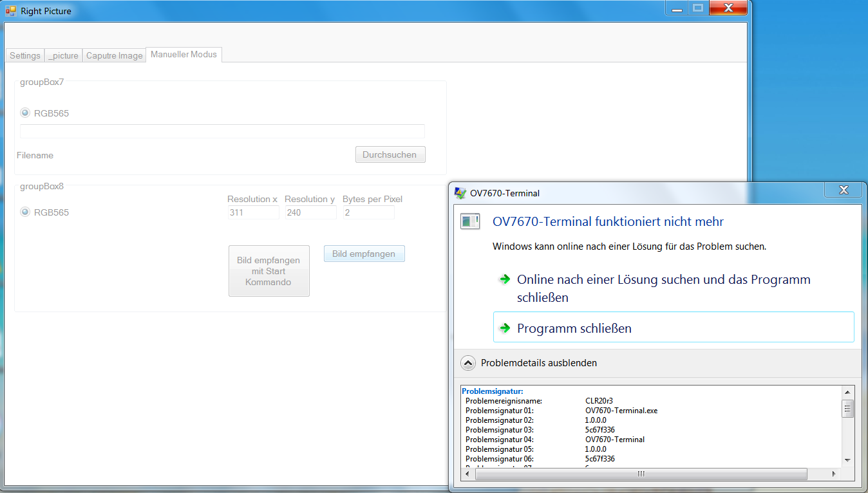Focus the Resolution y field
This screenshot has width=868, height=493.
[310, 212]
